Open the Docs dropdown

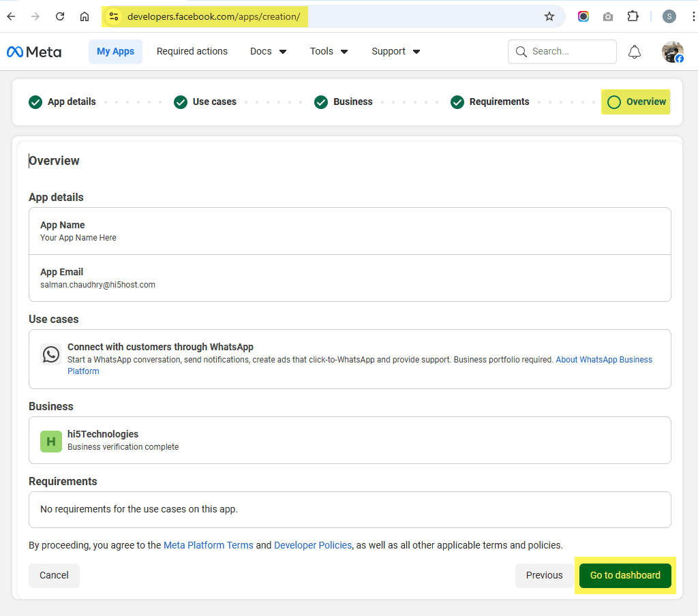point(268,51)
